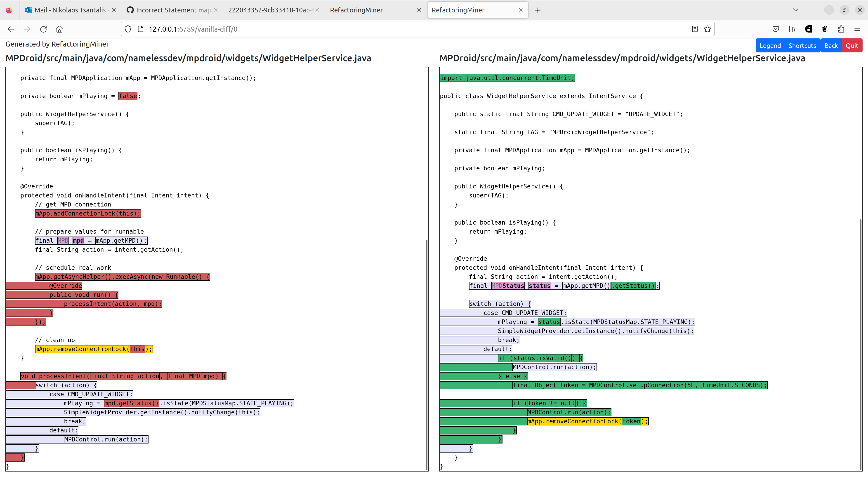Toggle reader view for the page
This screenshot has width=868, height=488.
(695, 29)
